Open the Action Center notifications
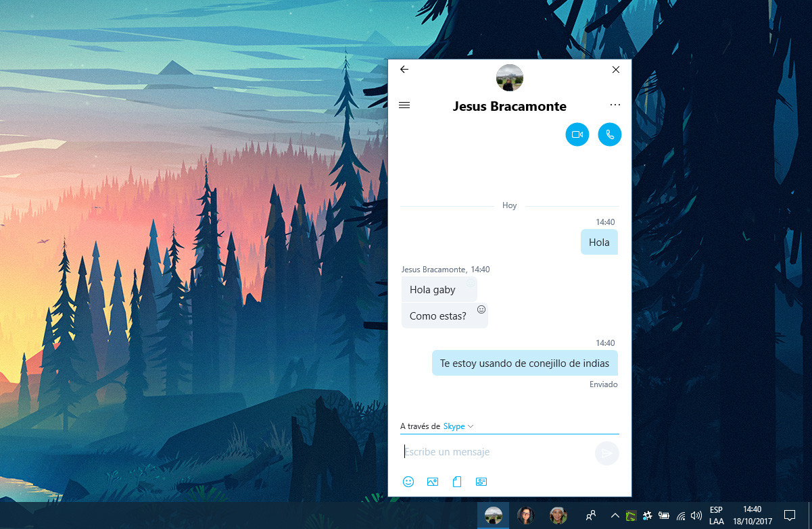 click(x=789, y=515)
